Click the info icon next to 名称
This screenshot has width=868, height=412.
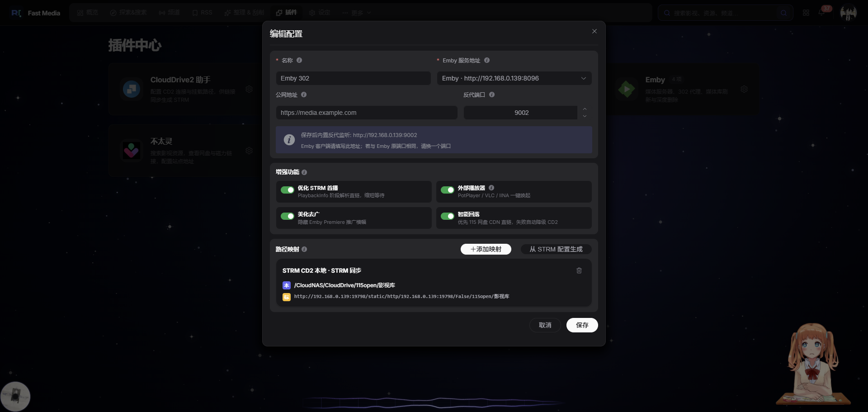pos(299,60)
